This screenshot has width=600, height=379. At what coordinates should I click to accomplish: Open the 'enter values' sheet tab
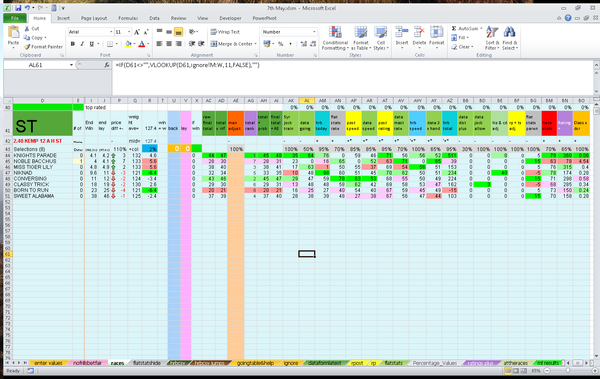[48, 363]
